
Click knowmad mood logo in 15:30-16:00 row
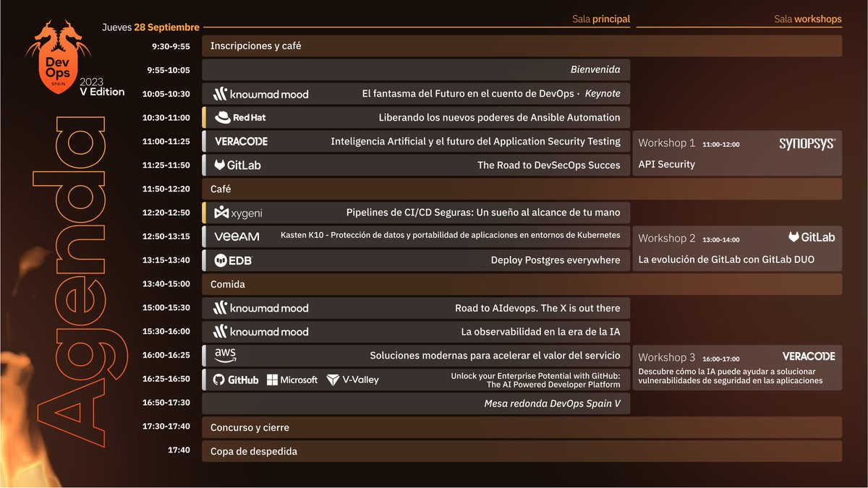point(260,332)
